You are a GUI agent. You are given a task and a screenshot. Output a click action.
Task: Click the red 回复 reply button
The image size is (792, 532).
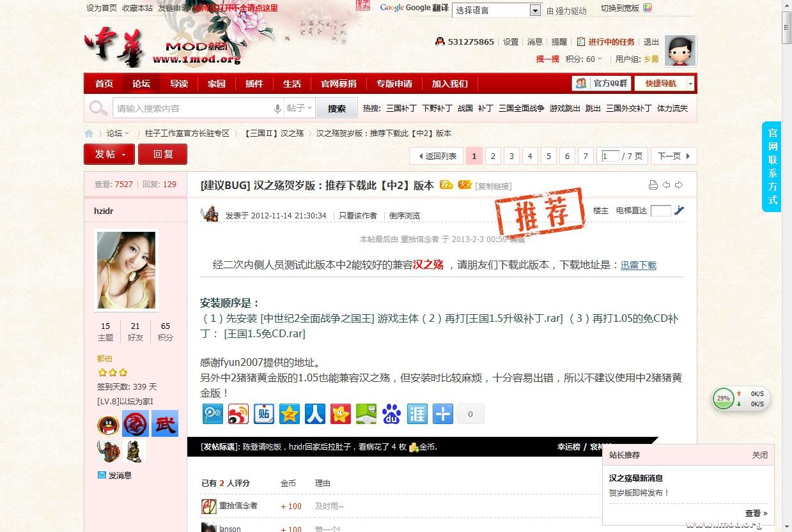(x=162, y=155)
